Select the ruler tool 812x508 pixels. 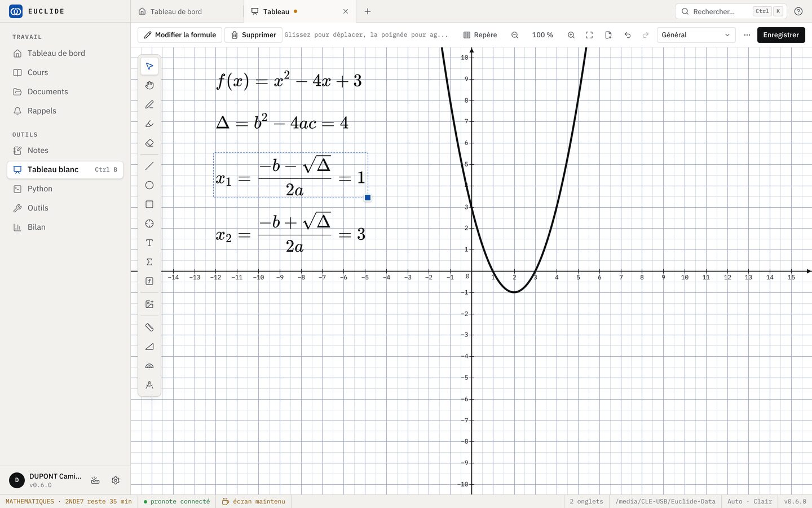pyautogui.click(x=149, y=327)
